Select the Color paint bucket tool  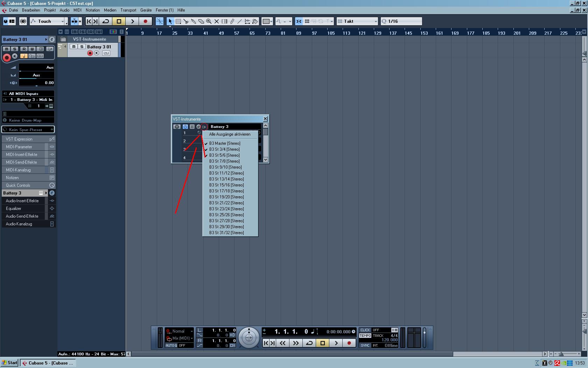[255, 21]
